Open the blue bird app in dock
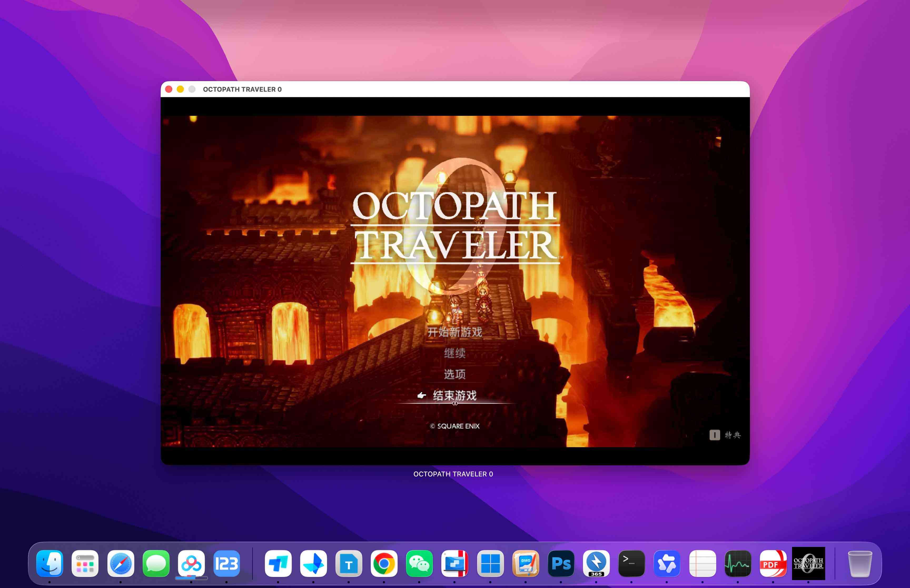This screenshot has height=588, width=910. point(313,564)
